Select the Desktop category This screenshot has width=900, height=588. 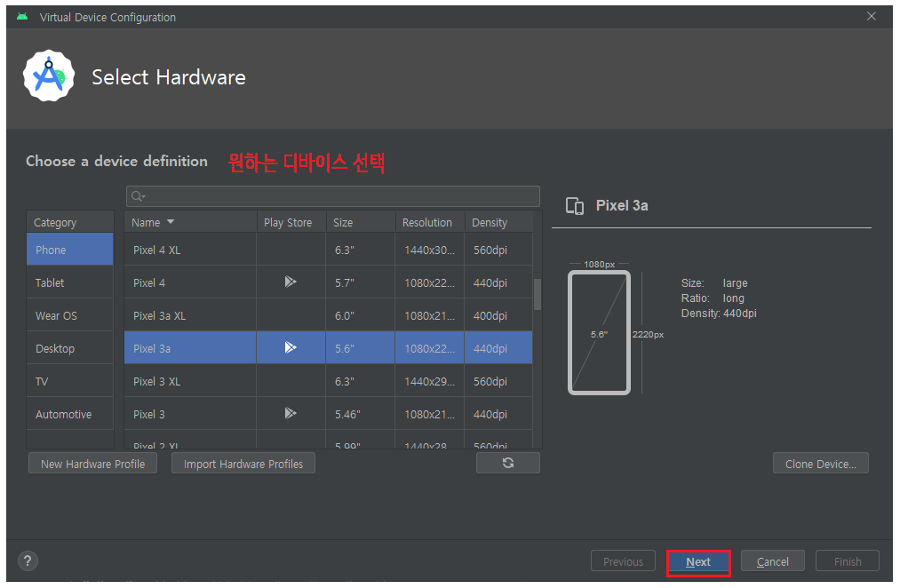click(70, 348)
